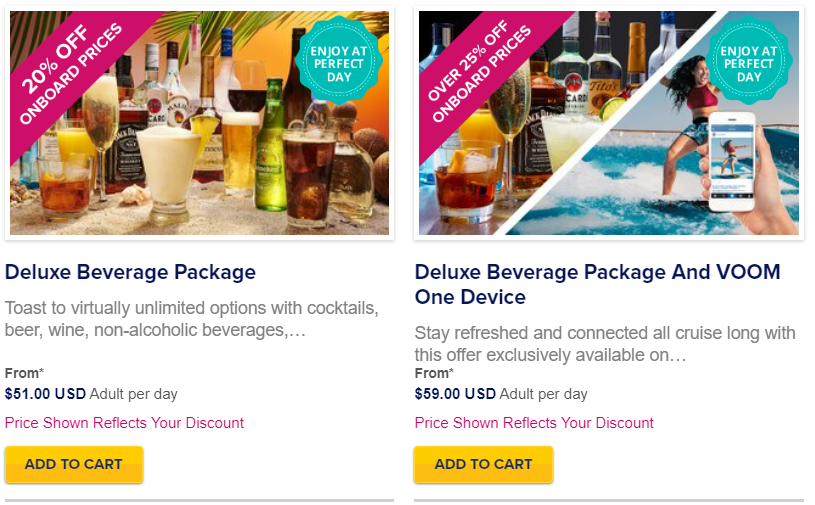Click Price Shown Reflects Your Discount under $59.00

point(534,422)
